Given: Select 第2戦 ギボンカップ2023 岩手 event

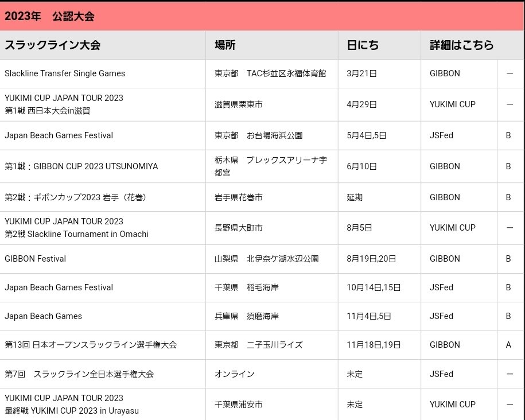Looking at the screenshot, I should [x=76, y=197].
